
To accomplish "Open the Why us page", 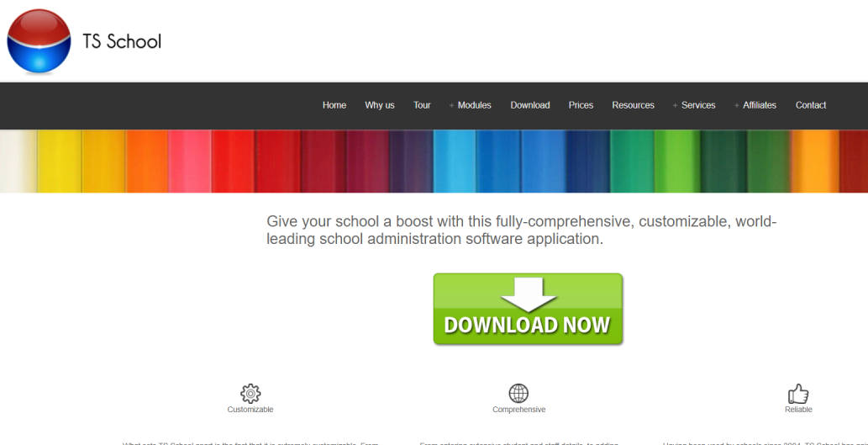I will (379, 105).
